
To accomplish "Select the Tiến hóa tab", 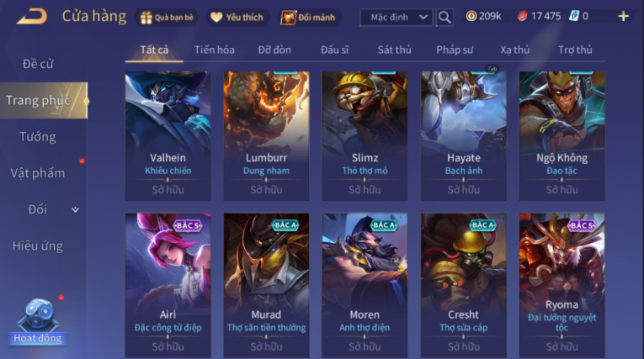I will click(x=215, y=50).
